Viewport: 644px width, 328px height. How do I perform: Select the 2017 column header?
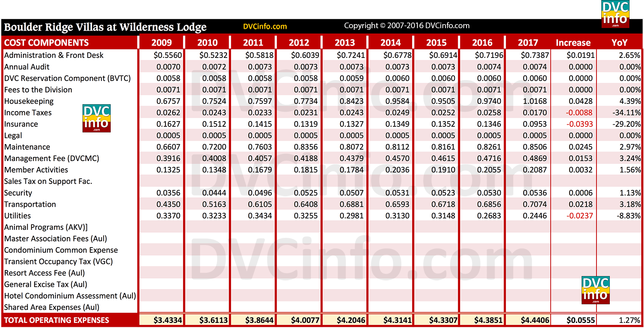[x=528, y=43]
